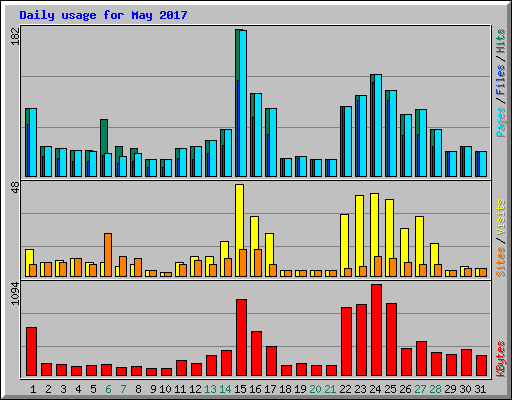Click day 13 on the x-axis

click(x=210, y=389)
